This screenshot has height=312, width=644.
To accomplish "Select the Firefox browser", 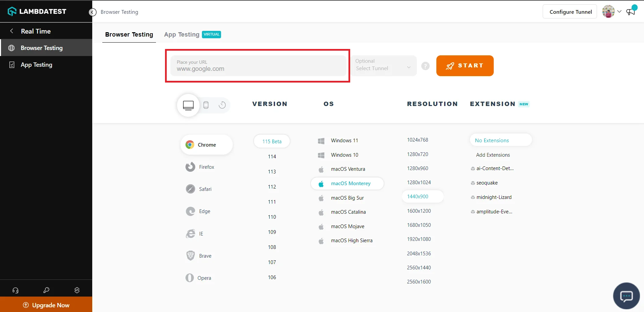I will click(x=200, y=167).
